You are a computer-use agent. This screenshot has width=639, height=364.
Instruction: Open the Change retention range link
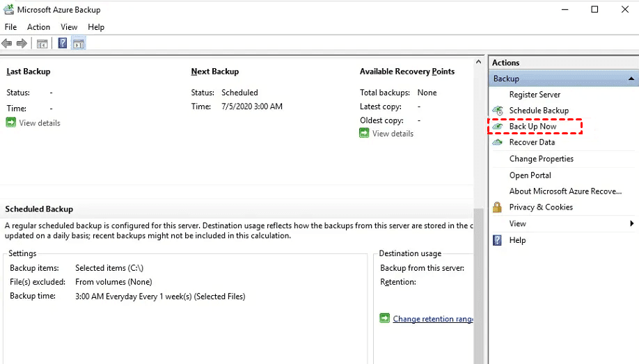click(x=433, y=319)
